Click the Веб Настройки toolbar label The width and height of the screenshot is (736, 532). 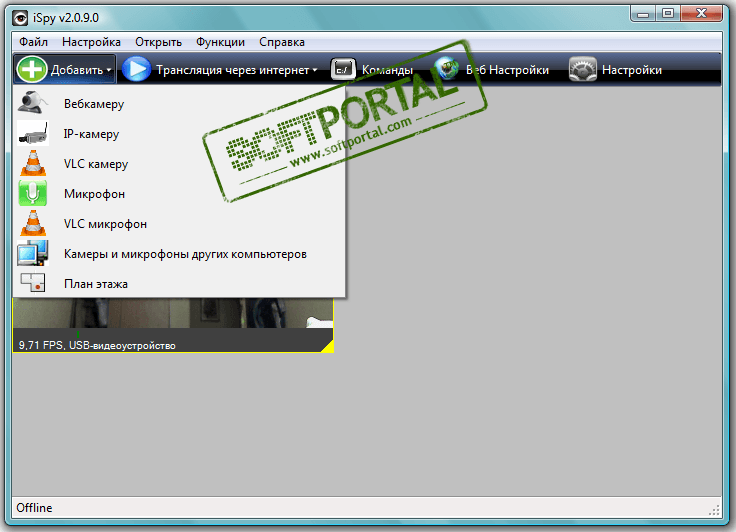507,70
